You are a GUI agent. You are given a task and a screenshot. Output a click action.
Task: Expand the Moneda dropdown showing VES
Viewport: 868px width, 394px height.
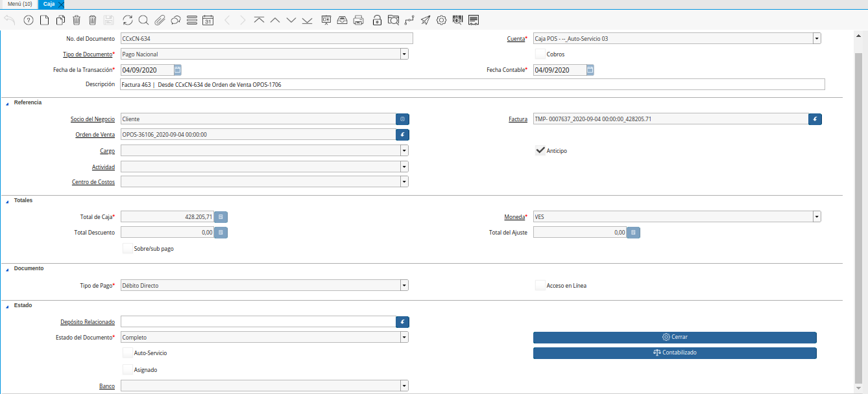(817, 216)
